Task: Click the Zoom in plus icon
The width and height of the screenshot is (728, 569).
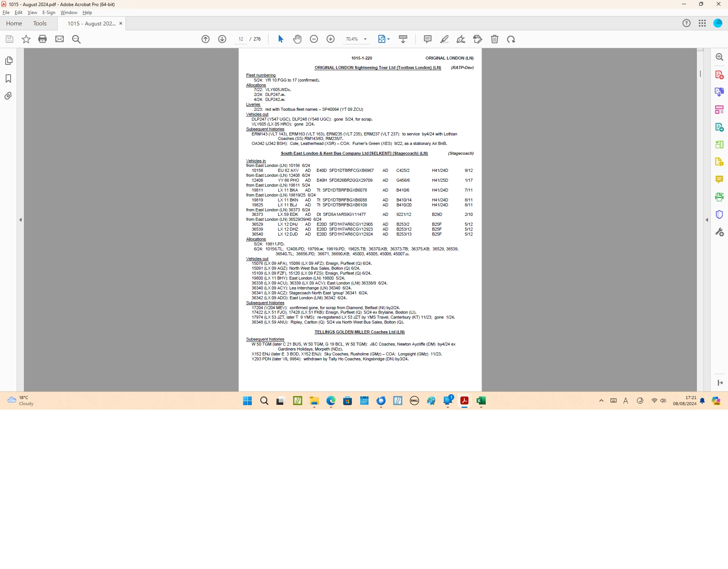Action: 331,39
